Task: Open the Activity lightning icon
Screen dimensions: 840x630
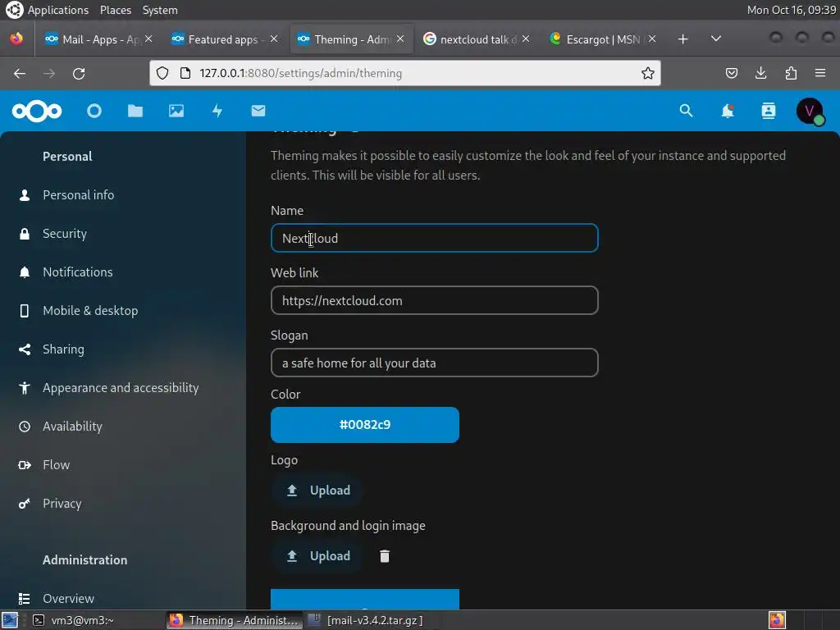Action: tap(217, 111)
